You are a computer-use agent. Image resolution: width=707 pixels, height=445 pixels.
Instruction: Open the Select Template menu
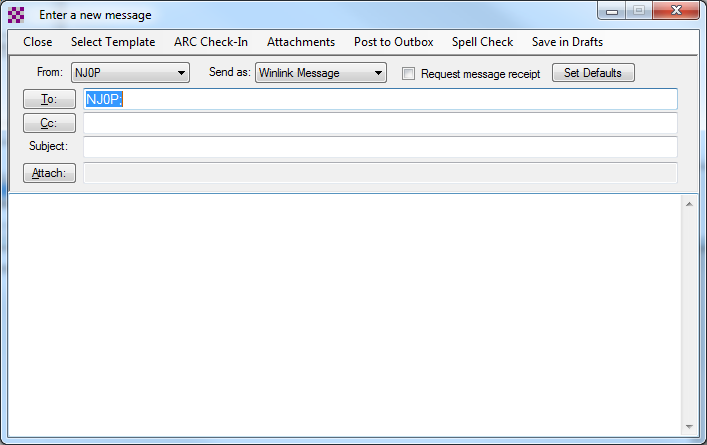tap(113, 42)
